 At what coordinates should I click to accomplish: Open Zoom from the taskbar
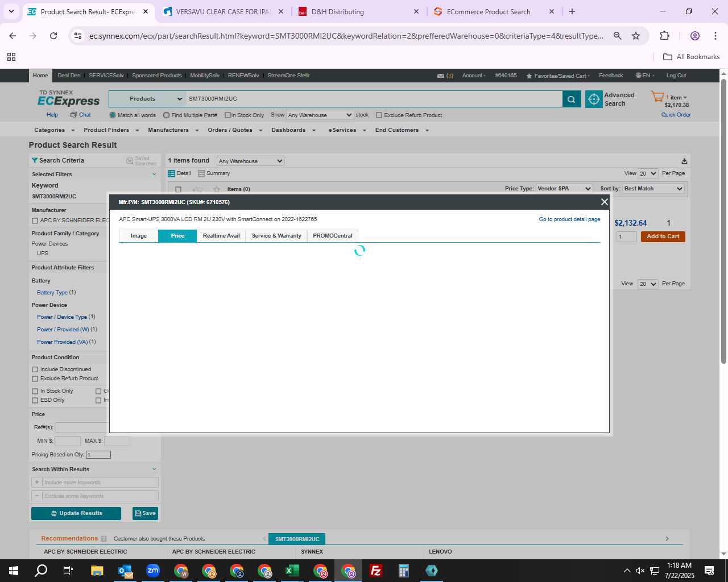click(153, 571)
